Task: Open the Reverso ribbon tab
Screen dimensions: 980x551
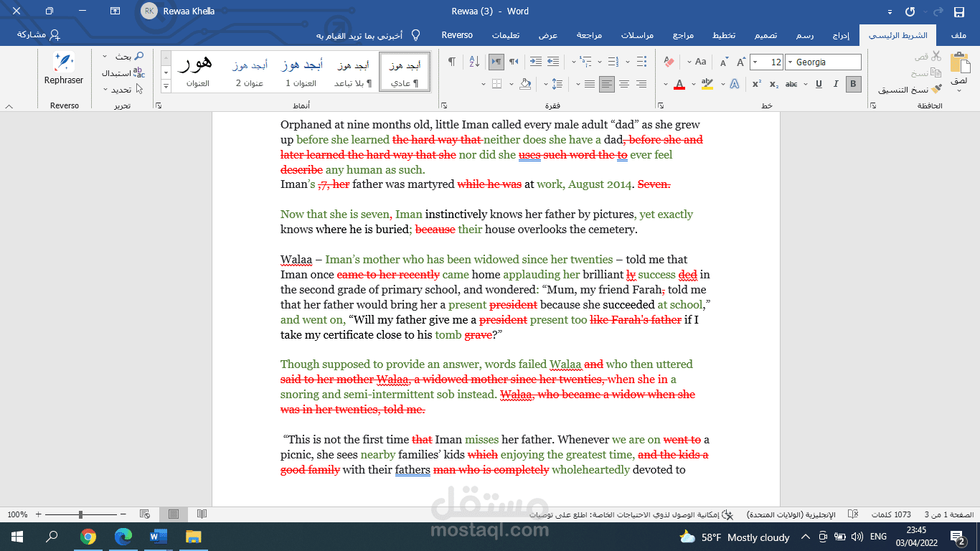Action: (x=457, y=35)
